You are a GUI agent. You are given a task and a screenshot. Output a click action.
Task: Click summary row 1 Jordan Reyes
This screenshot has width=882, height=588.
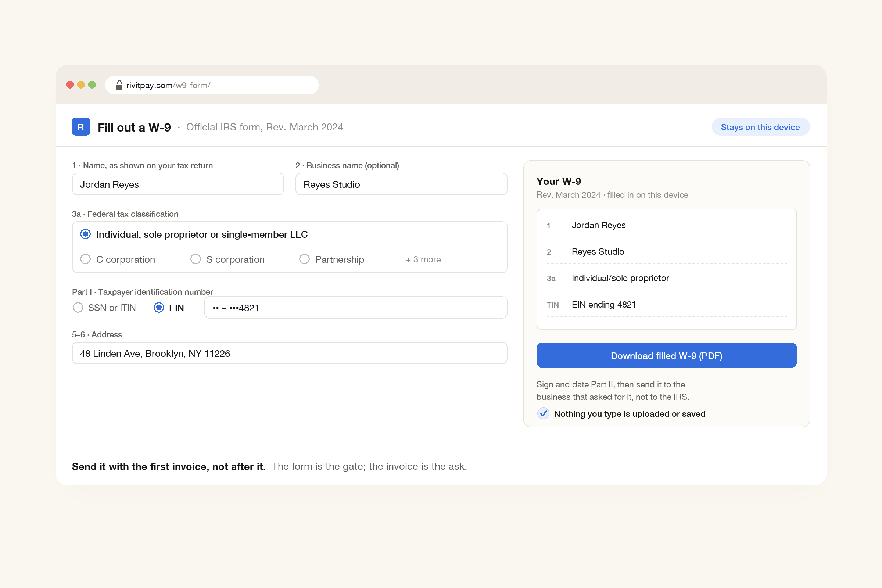coord(666,225)
